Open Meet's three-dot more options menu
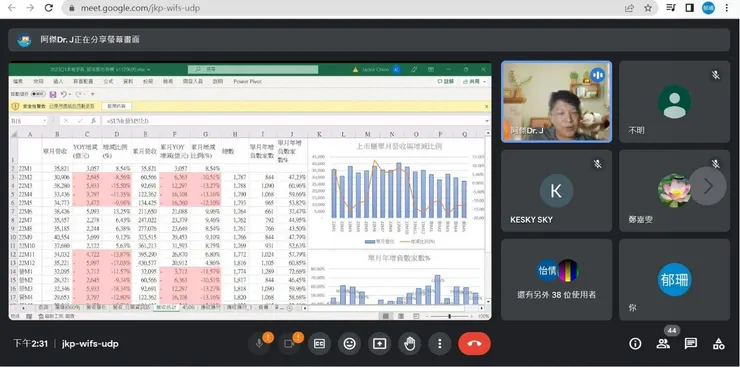Screen dimensions: 740x367 (x=439, y=344)
